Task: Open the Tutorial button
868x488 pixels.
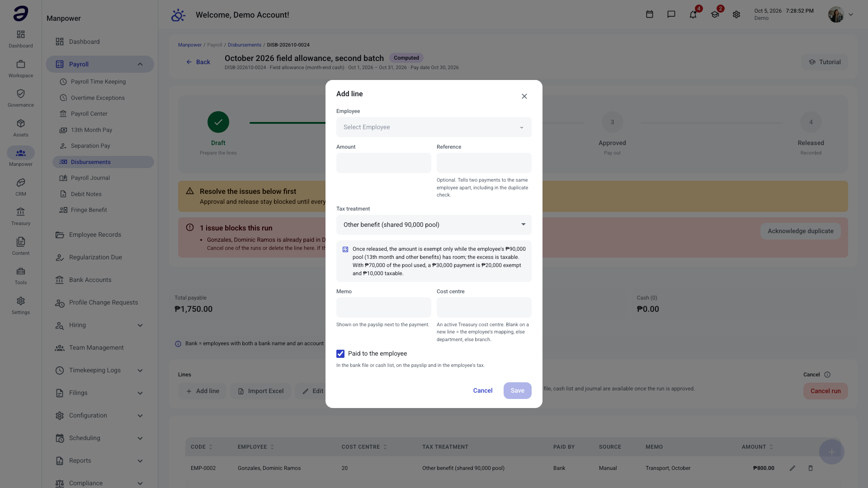Action: pos(825,62)
